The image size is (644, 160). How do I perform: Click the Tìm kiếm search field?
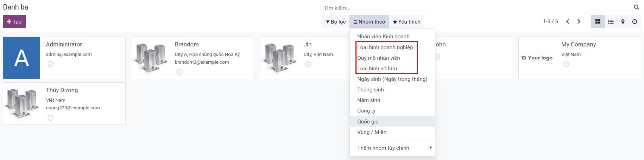point(477,8)
